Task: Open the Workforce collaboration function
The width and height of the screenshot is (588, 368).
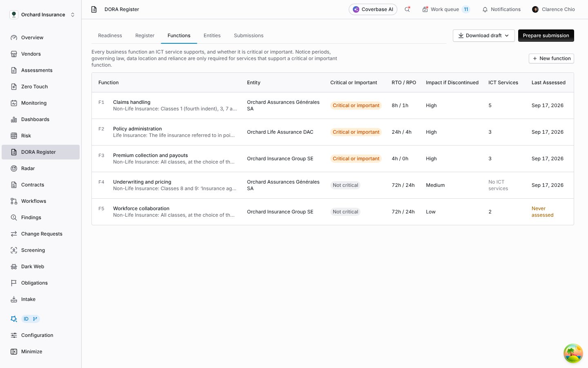Action: click(x=333, y=212)
